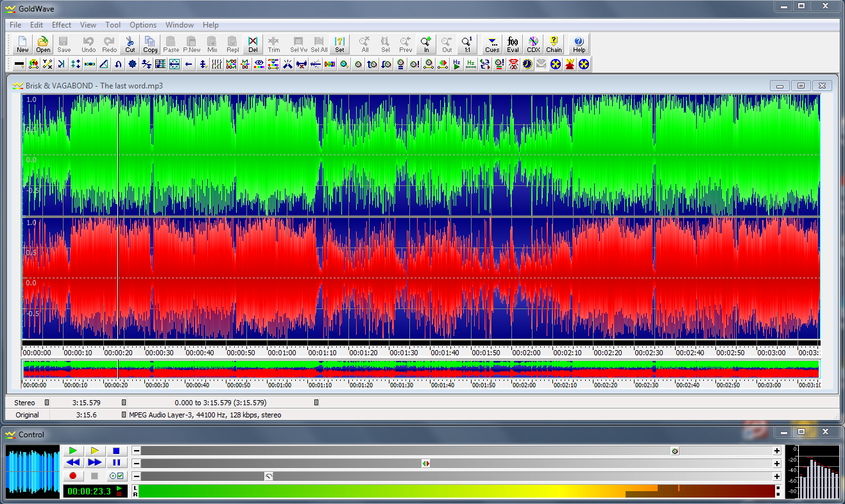Click the volume slider handle in Control
Viewport: 845px width, 504px height.
(675, 451)
